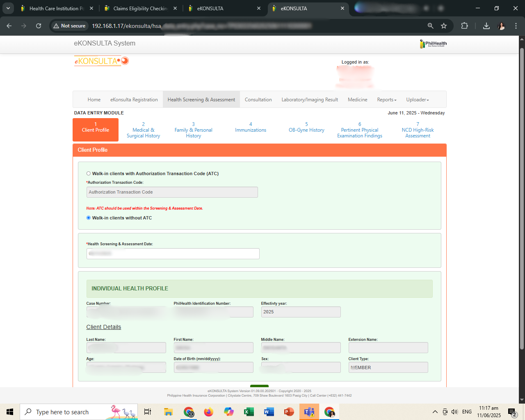Go back to the previous page
The height and width of the screenshot is (420, 525).
click(9, 26)
